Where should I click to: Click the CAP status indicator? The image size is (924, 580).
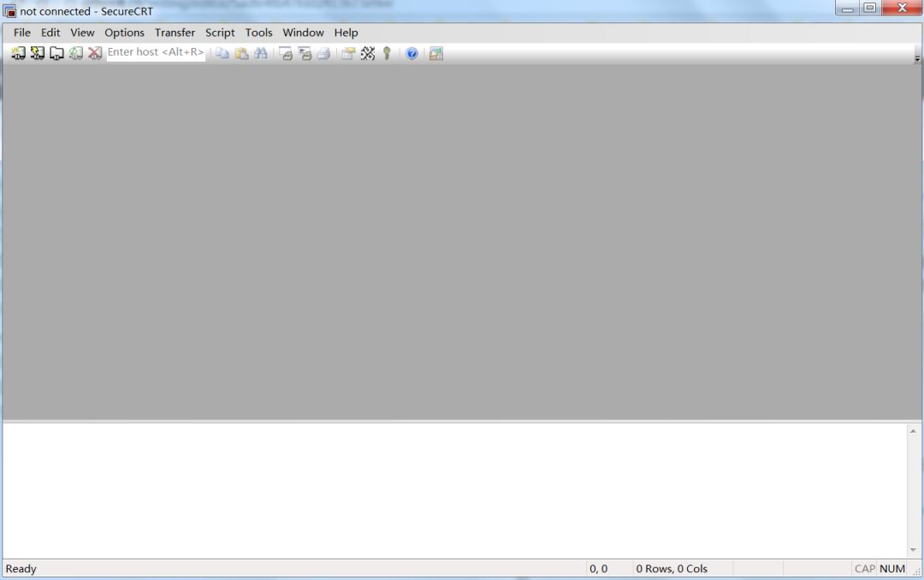pos(864,569)
